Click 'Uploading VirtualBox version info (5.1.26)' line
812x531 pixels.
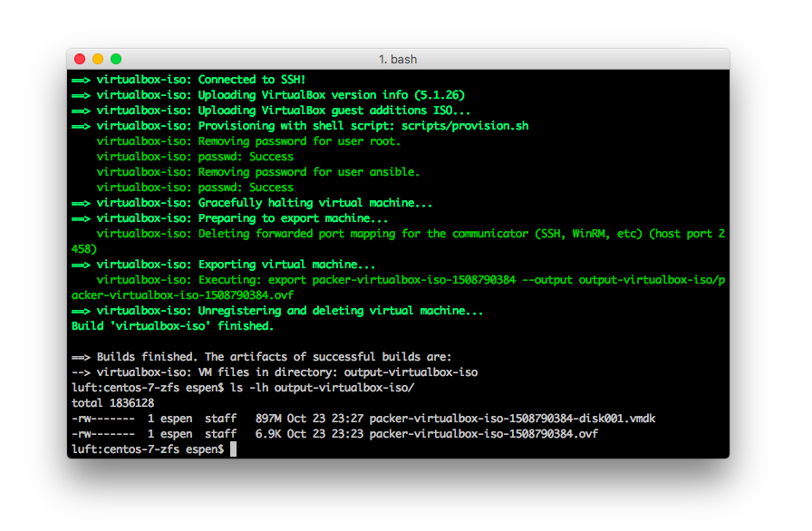(268, 95)
